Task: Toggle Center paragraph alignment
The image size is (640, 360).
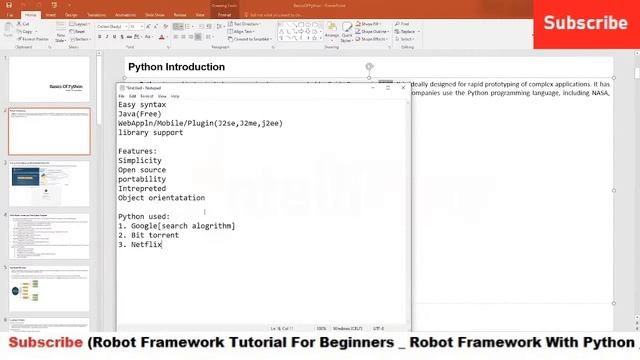Action: tap(183, 37)
